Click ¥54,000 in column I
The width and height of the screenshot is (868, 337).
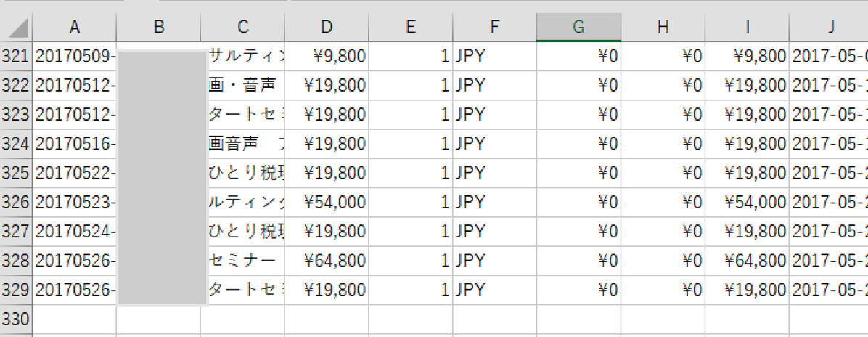click(x=748, y=203)
